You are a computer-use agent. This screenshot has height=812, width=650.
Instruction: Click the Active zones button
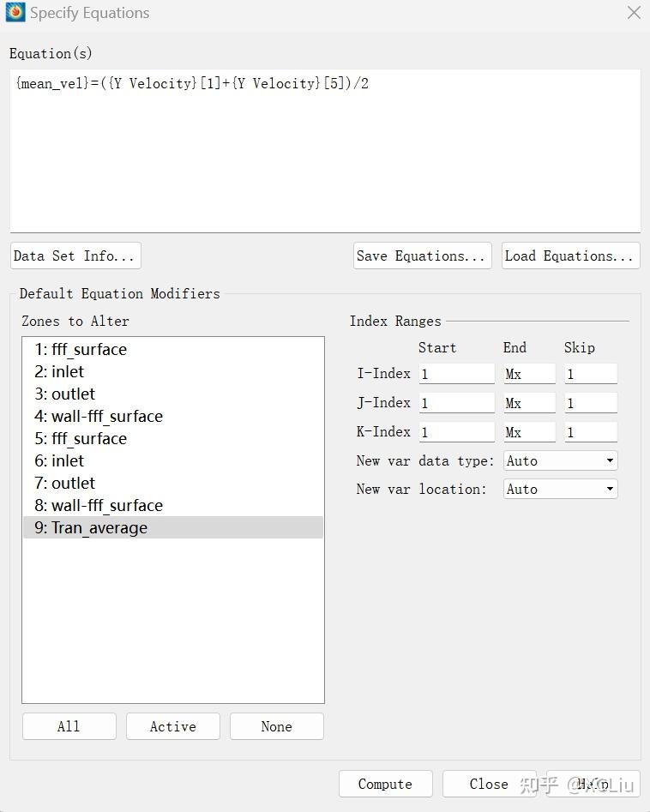tap(172, 726)
